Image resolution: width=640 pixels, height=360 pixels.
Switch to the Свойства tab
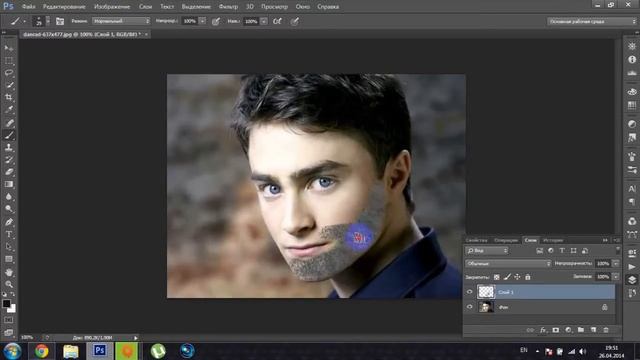476,240
